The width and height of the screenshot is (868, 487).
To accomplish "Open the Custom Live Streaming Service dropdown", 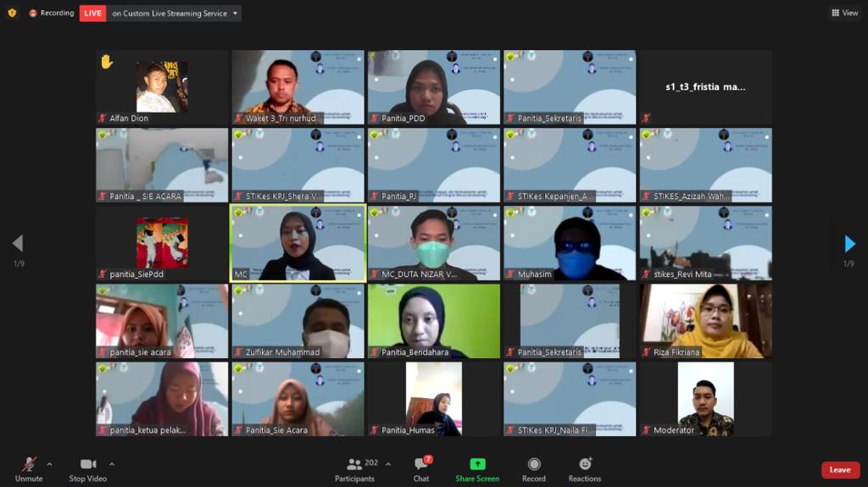I will point(175,14).
